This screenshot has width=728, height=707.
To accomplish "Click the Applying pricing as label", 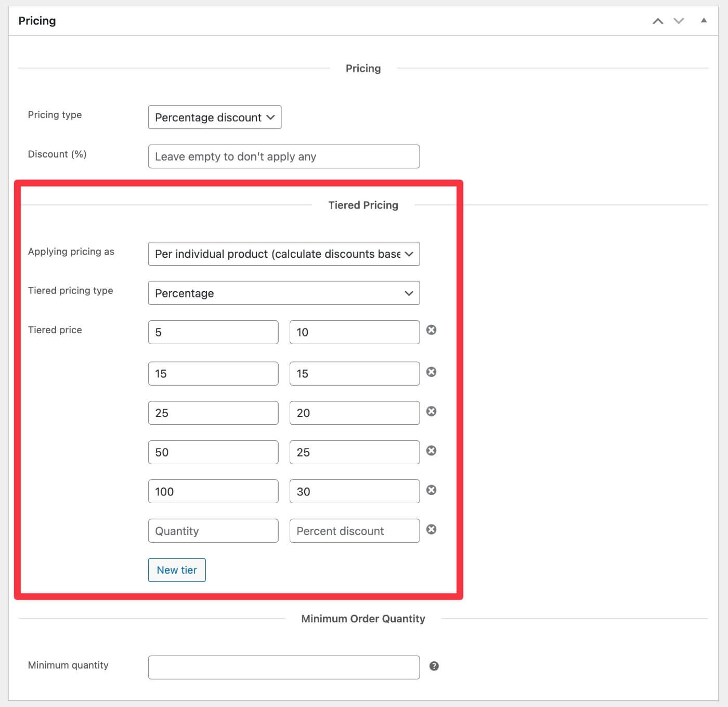I will click(x=71, y=252).
